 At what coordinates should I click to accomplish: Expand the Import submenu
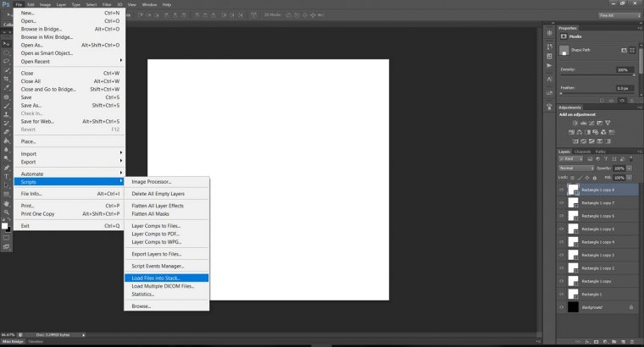[x=69, y=154]
